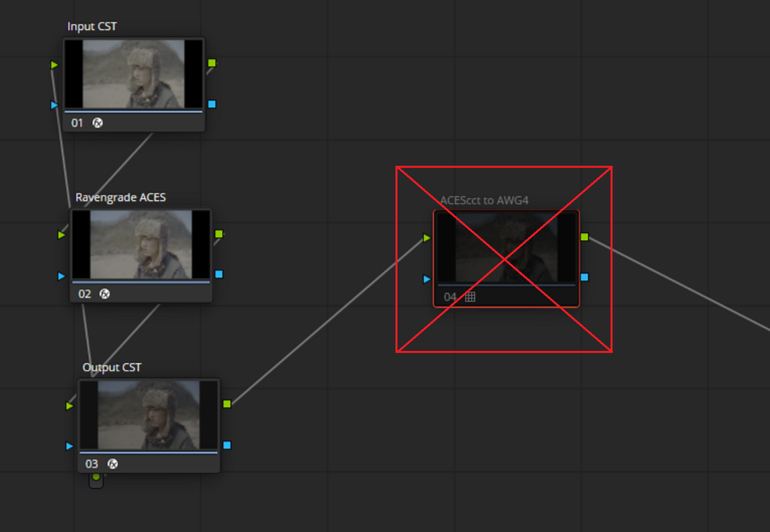Select the Ravengrade ACES node thumbnail
The image size is (770, 532).
tap(141, 245)
